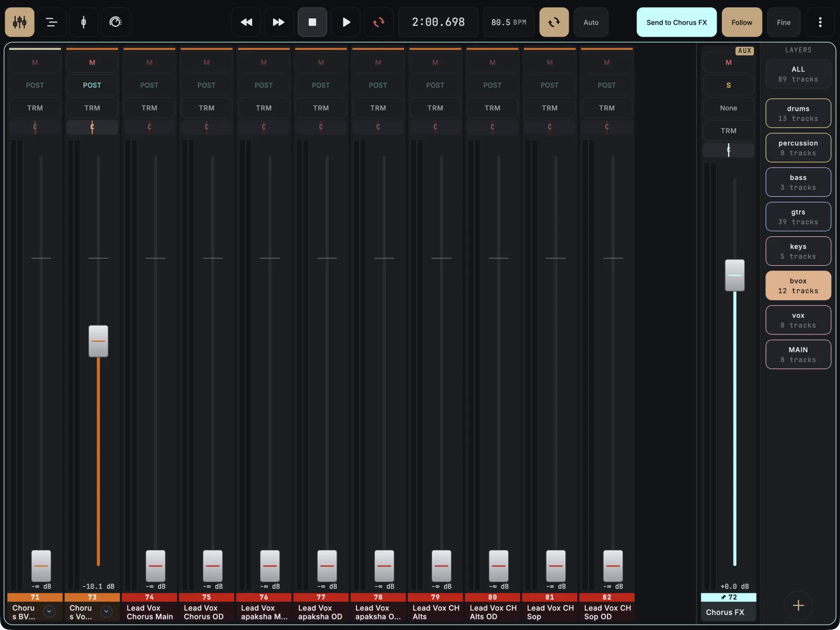
Task: Toggle the red loop icon
Action: (379, 22)
